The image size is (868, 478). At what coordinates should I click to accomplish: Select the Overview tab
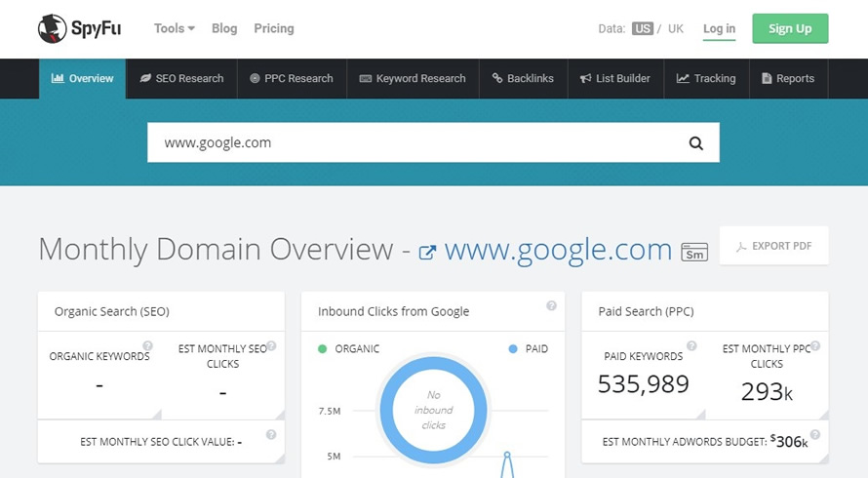[x=83, y=79]
